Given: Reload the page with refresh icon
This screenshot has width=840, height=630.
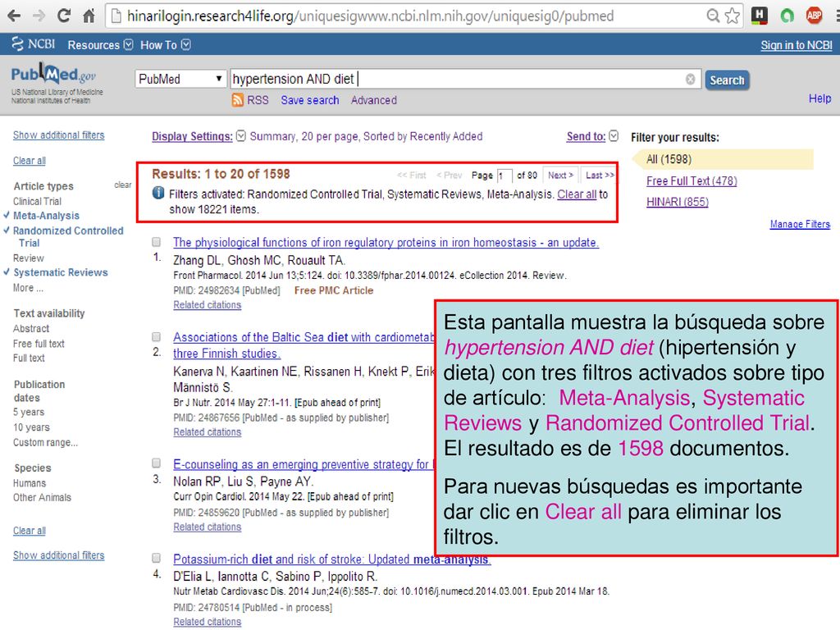Looking at the screenshot, I should pyautogui.click(x=64, y=16).
